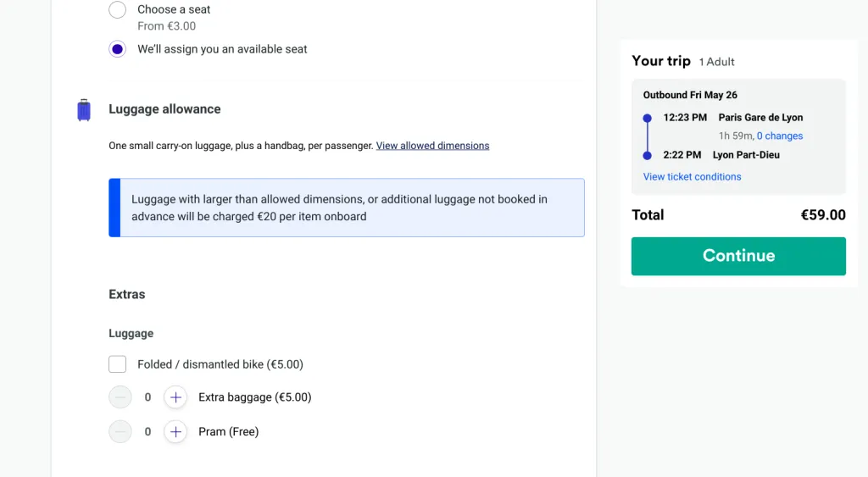Click the blue suitcase luggage icon
868x477 pixels.
point(84,109)
